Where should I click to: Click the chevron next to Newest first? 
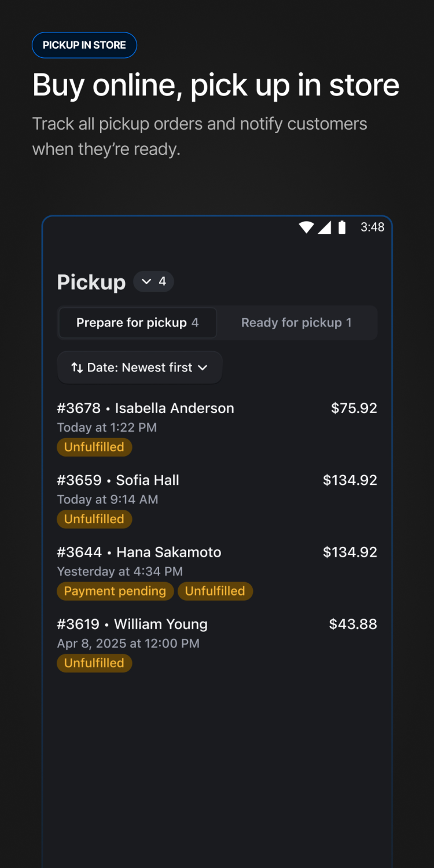coord(203,367)
